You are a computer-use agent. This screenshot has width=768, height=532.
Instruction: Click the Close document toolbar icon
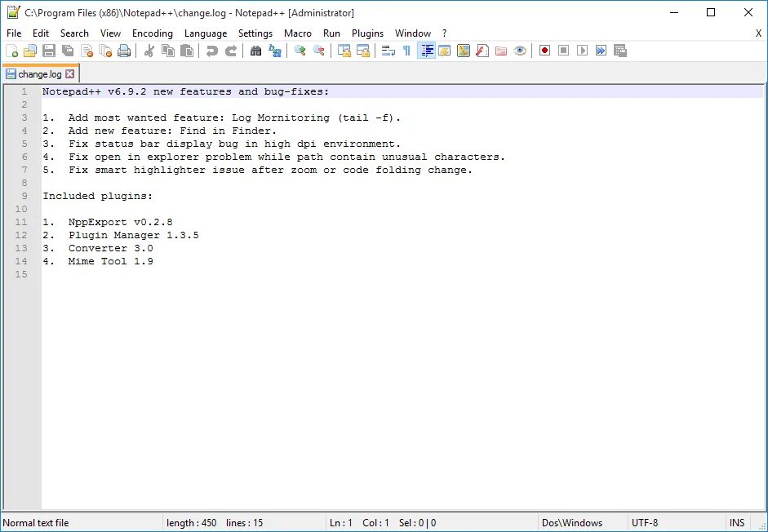pos(87,51)
